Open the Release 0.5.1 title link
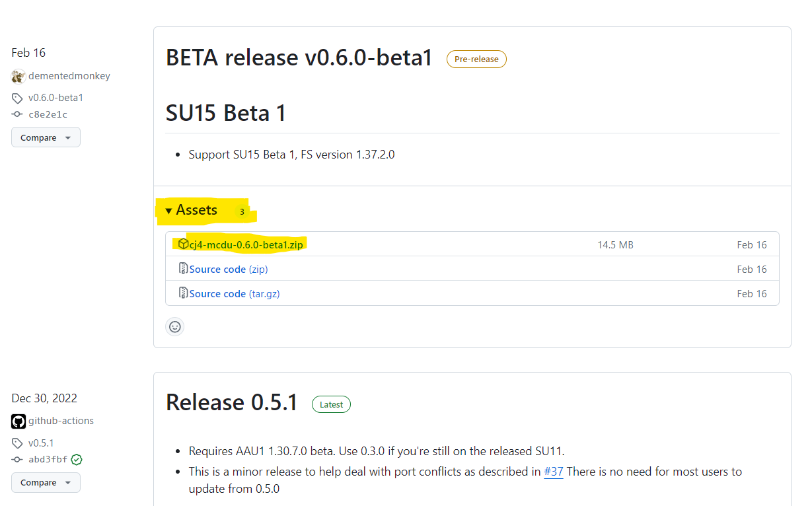This screenshot has width=812, height=506. (232, 402)
